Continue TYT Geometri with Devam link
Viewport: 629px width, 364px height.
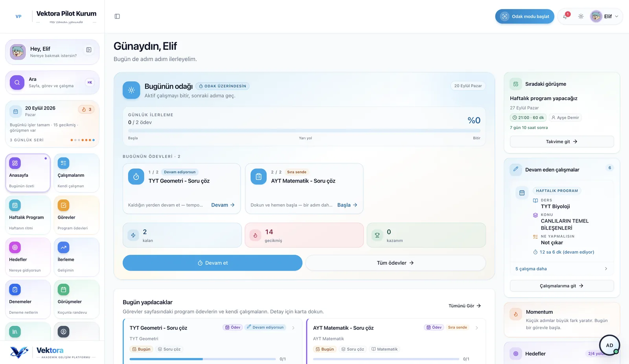223,205
